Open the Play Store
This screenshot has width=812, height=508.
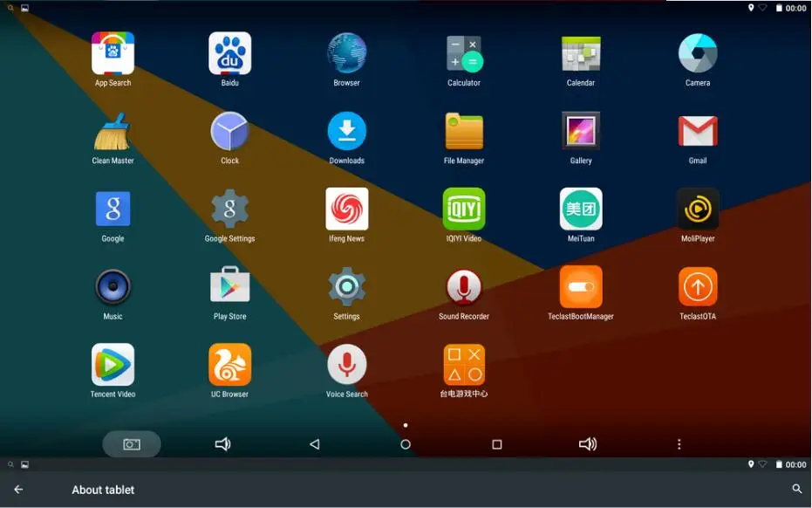pyautogui.click(x=230, y=285)
